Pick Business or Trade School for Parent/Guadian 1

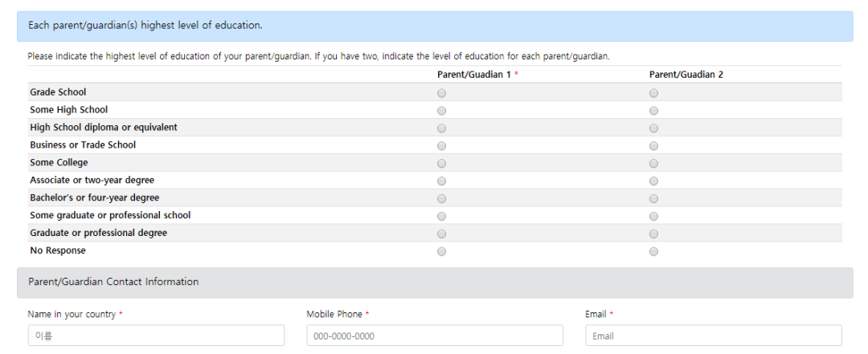441,146
